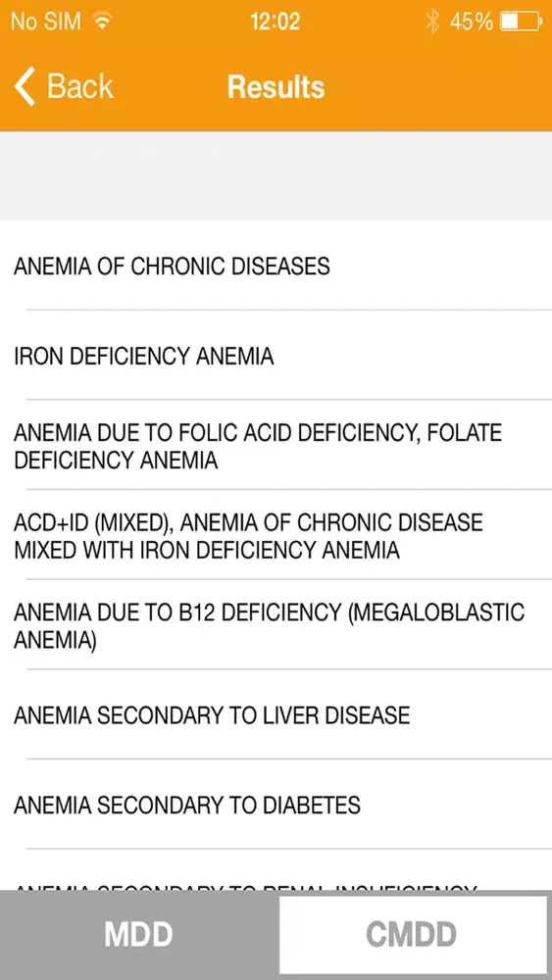Viewport: 552px width, 980px height.
Task: Switch to the MDD tab
Action: pyautogui.click(x=139, y=935)
